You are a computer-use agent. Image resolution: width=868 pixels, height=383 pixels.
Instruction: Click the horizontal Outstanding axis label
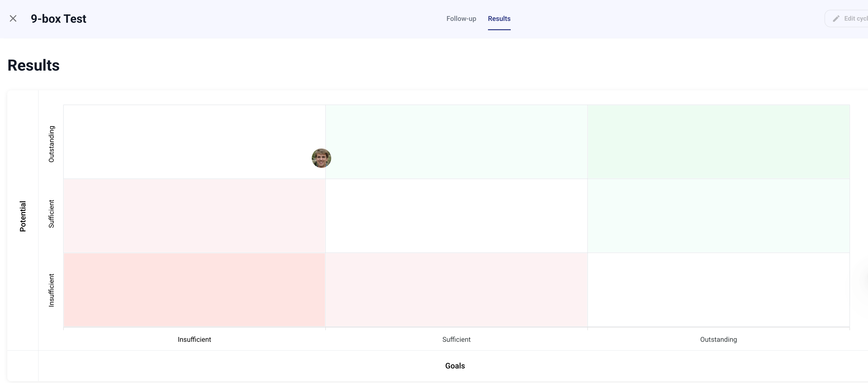[x=718, y=339]
